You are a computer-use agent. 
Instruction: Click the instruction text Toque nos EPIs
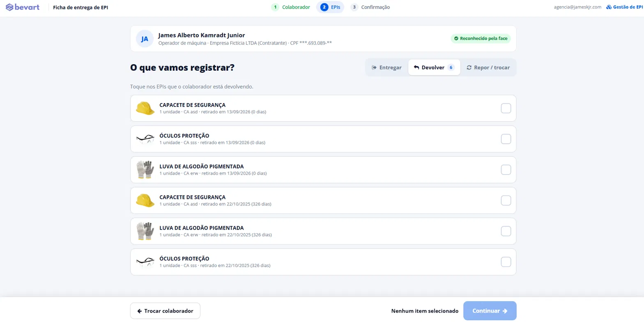click(x=191, y=87)
